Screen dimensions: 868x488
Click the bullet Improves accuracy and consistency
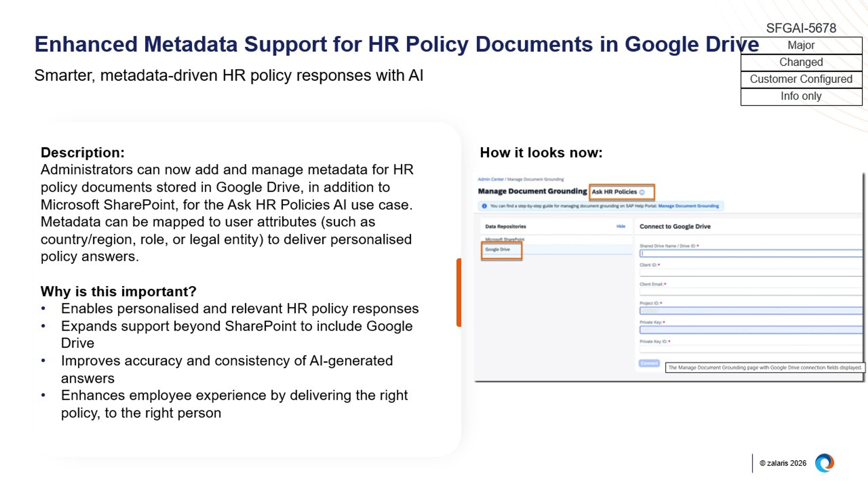(227, 369)
